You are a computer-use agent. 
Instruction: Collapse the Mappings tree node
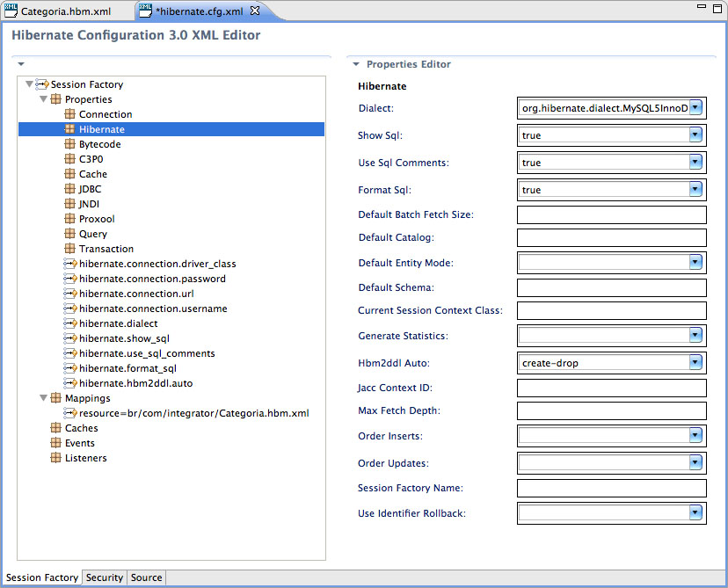(44, 398)
